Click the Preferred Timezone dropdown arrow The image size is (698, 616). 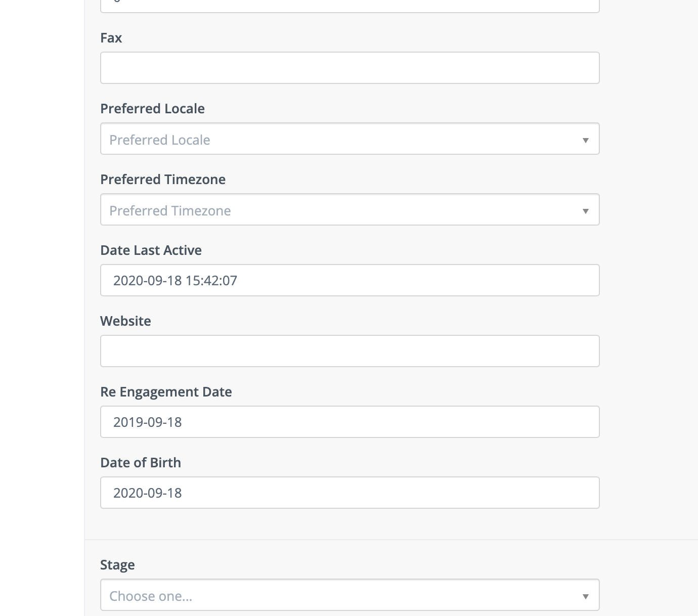click(x=585, y=209)
